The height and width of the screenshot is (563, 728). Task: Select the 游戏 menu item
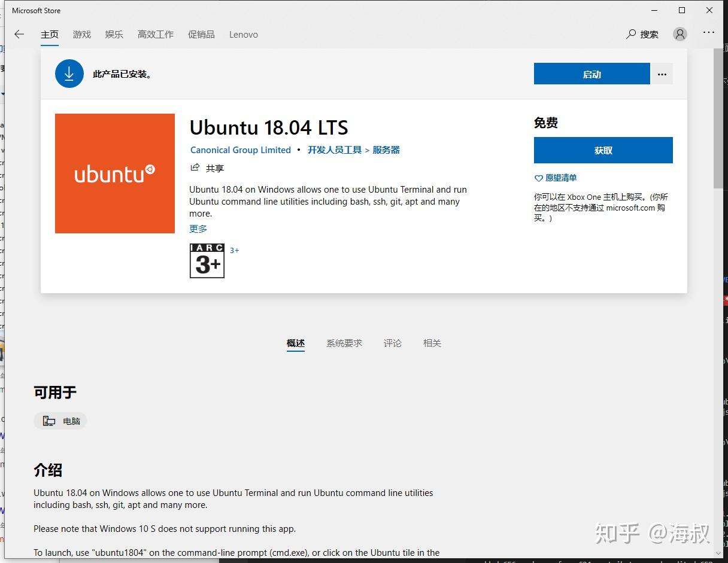(82, 35)
